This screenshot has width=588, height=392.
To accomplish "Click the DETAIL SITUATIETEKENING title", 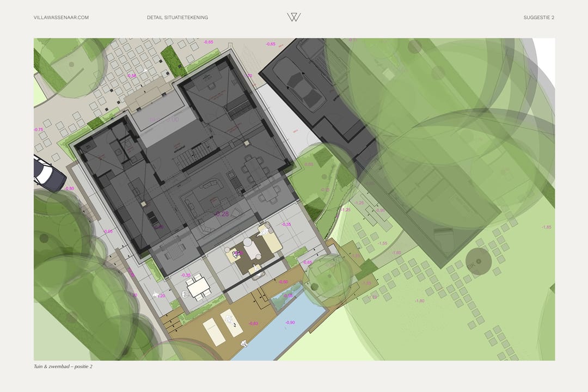I will coord(177,17).
